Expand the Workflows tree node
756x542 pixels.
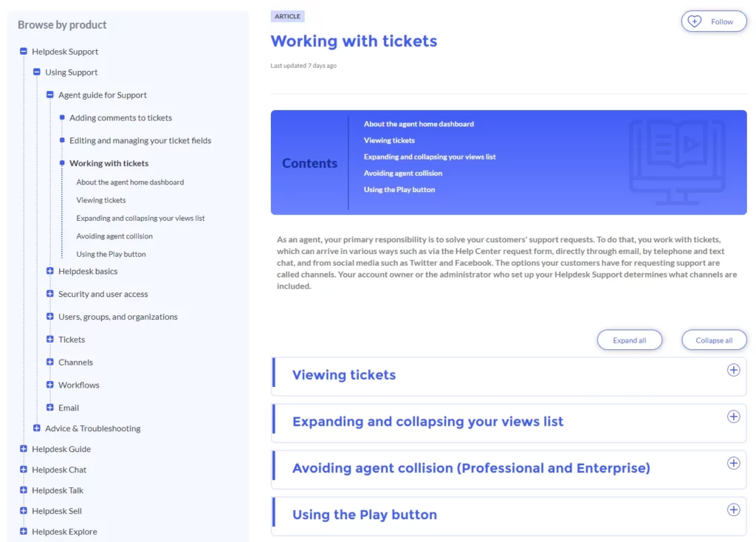point(49,385)
